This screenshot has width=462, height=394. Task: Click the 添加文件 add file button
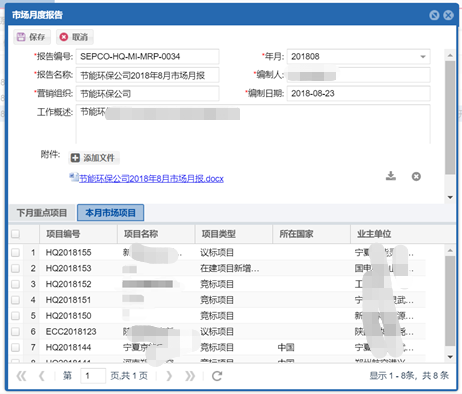(x=94, y=158)
